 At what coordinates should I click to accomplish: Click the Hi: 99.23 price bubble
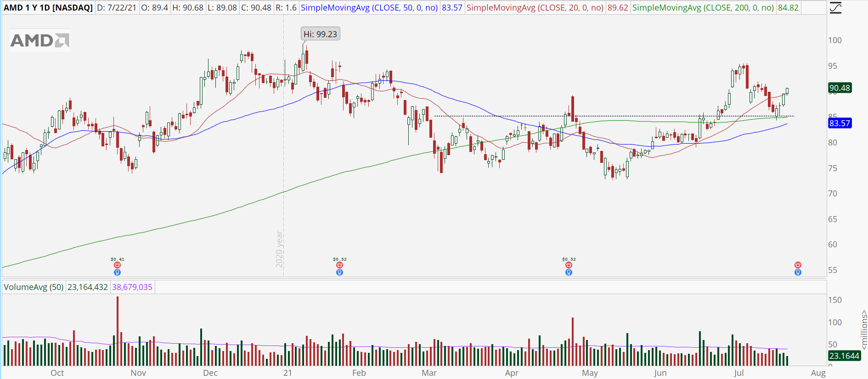(321, 34)
